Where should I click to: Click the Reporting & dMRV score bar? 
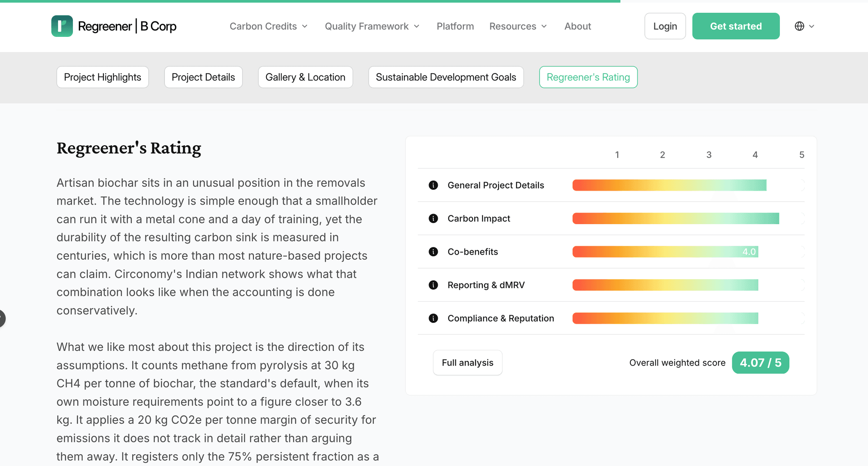click(x=665, y=285)
